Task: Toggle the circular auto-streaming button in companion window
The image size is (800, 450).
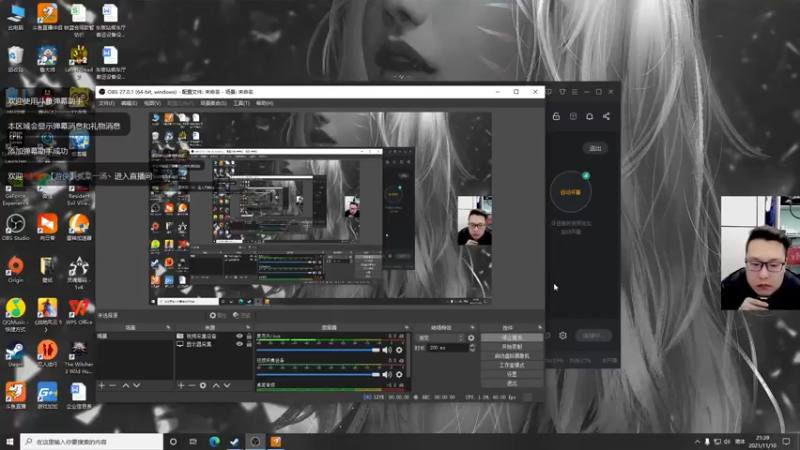Action: (x=570, y=192)
